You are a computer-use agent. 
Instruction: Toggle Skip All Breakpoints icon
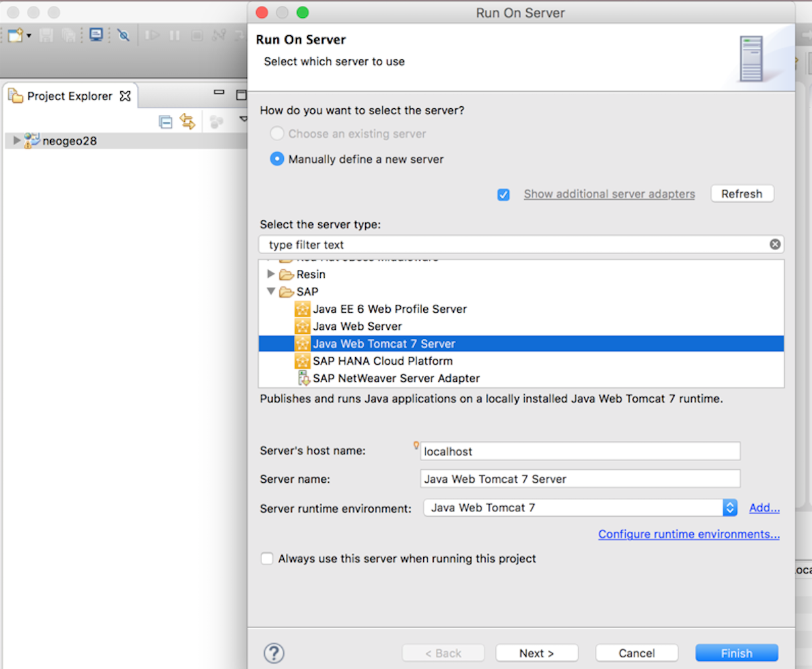pos(123,35)
